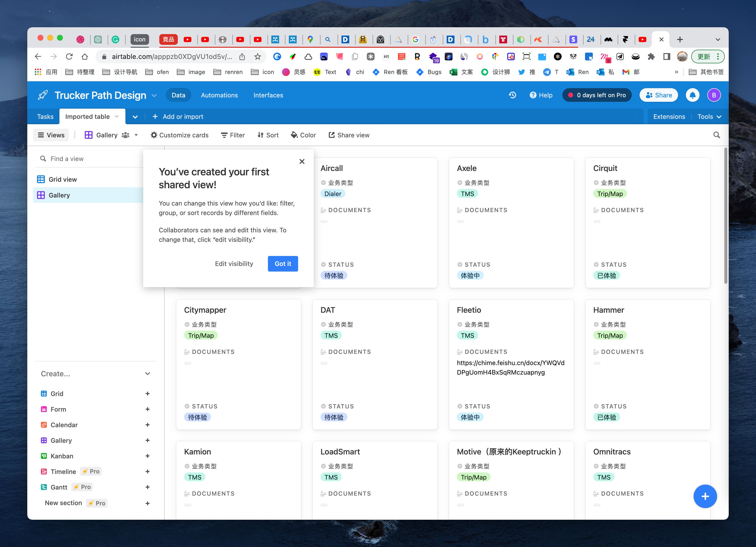Expand the tables list chevron
The width and height of the screenshot is (756, 547).
pos(135,117)
